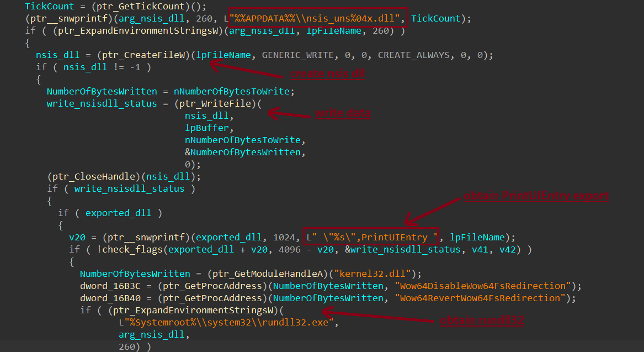The image size is (644, 352).
Task: Click the v42 argument
Action: [508, 250]
